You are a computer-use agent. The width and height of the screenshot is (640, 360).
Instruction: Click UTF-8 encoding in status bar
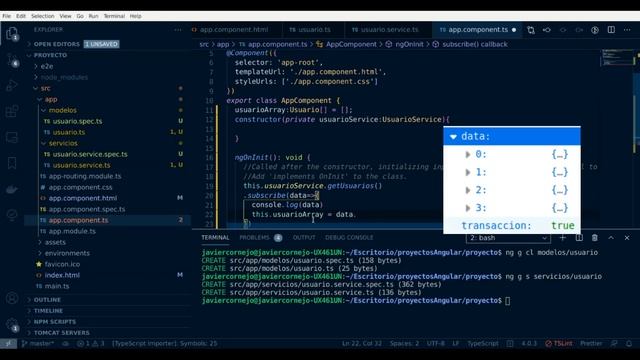point(436,344)
